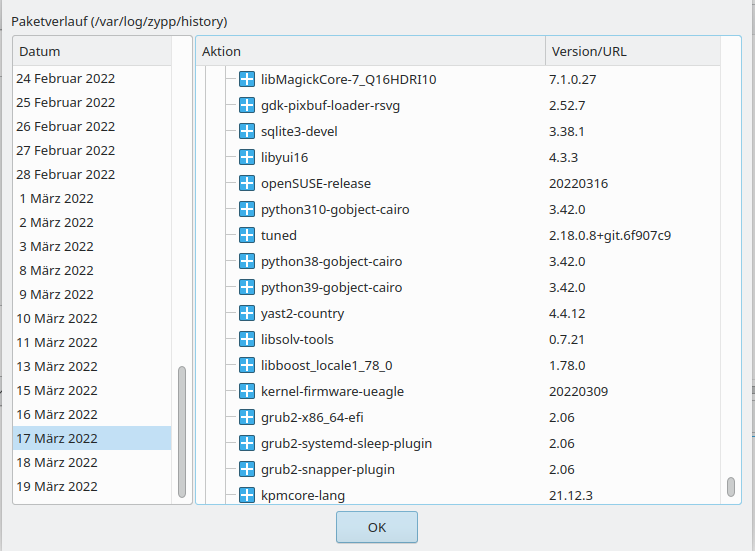Click the plus icon beside openSUSE-release

point(247,183)
